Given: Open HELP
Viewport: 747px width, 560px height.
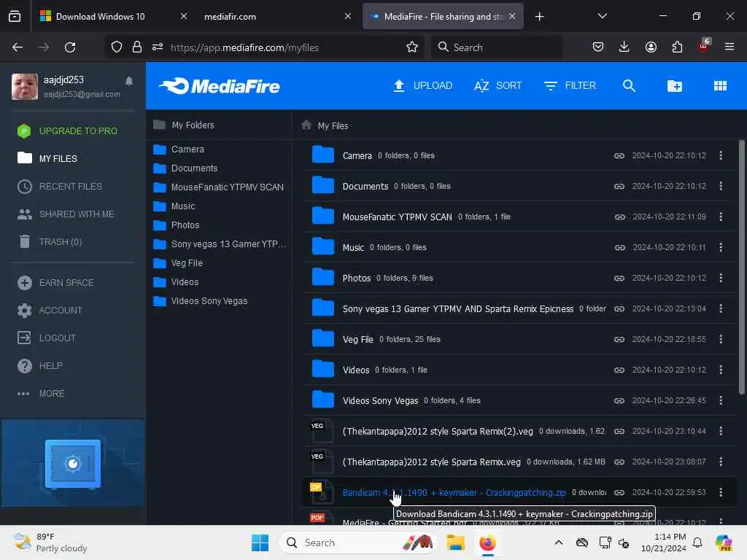Looking at the screenshot, I should (x=40, y=366).
